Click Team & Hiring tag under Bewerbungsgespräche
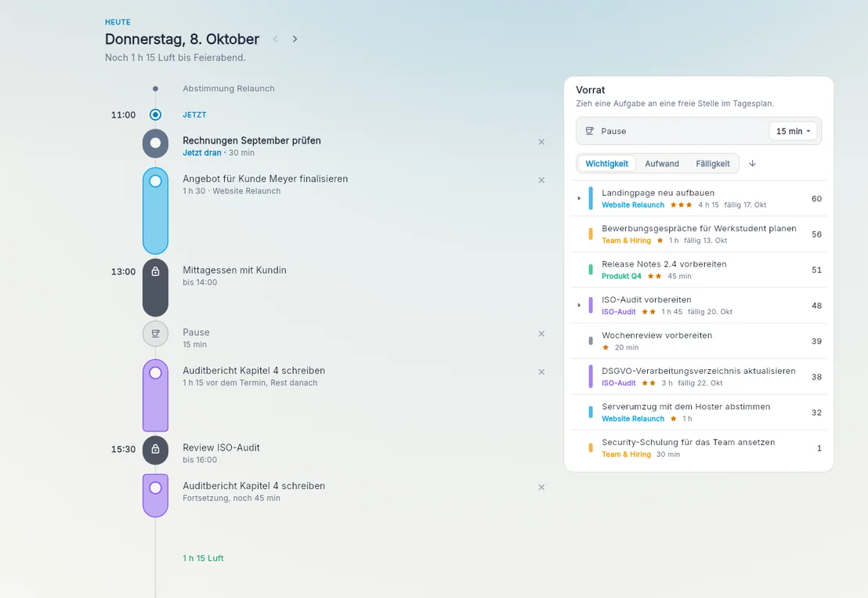The width and height of the screenshot is (868, 598). 626,241
